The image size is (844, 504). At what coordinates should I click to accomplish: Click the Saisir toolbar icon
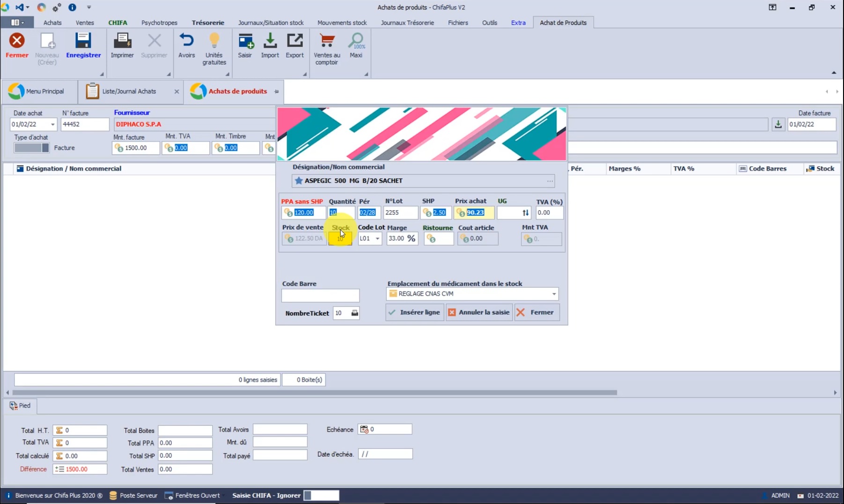[245, 42]
